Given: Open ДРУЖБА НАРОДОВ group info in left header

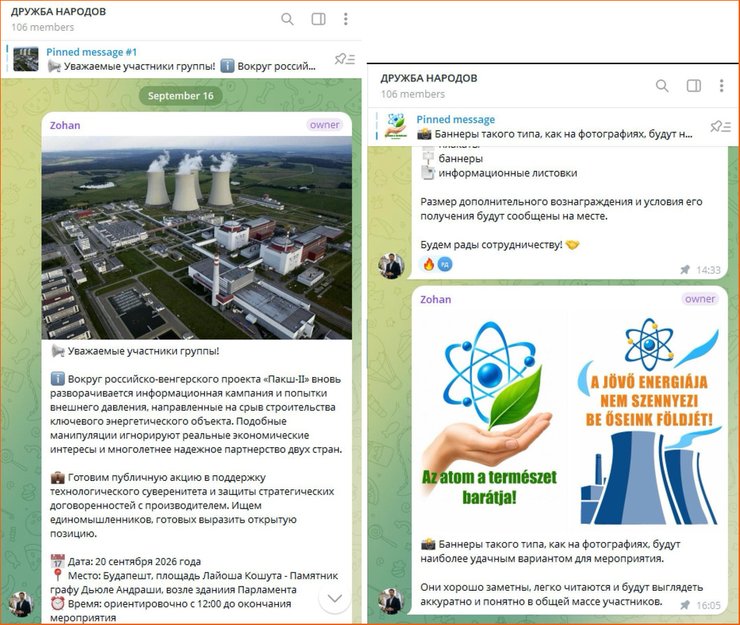Looking at the screenshot, I should click(x=59, y=12).
